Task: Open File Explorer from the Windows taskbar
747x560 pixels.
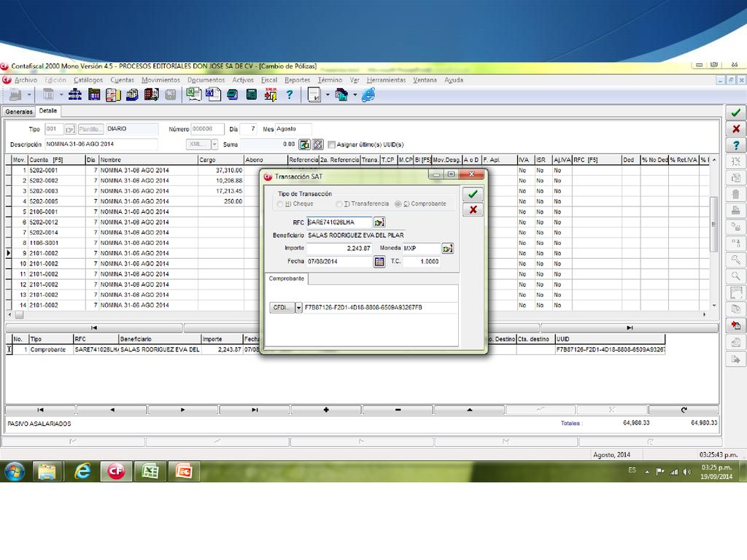Action: (x=47, y=472)
